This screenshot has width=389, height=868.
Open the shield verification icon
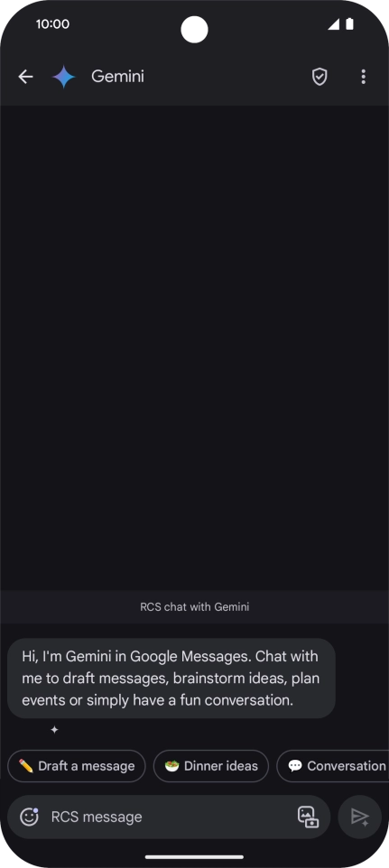pos(320,77)
